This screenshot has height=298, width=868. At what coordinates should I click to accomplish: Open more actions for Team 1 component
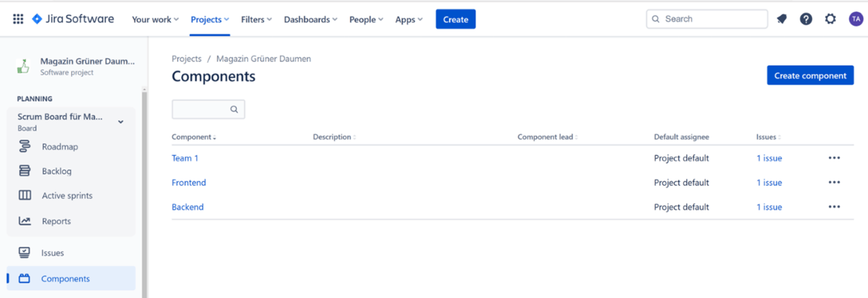click(834, 158)
